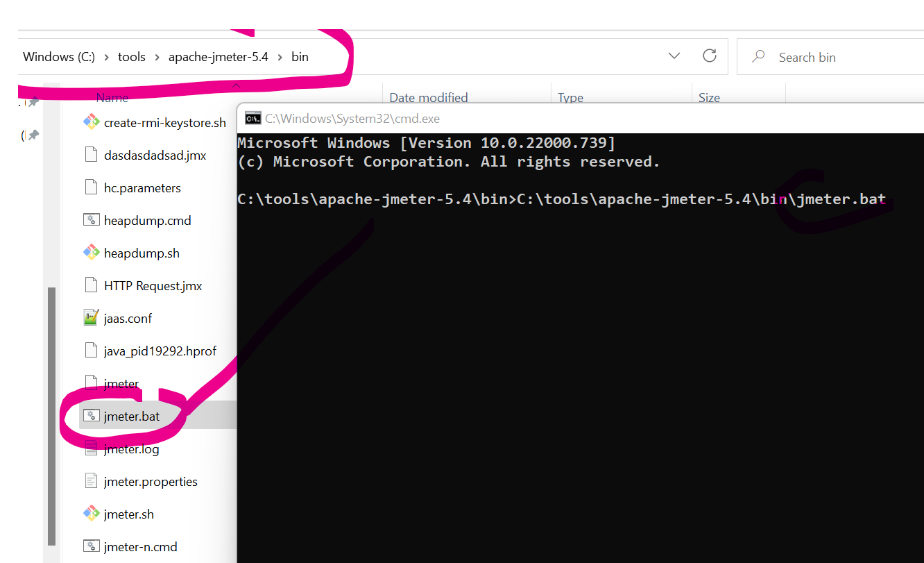Image resolution: width=924 pixels, height=563 pixels.
Task: Click the jmeter.log file icon
Action: 91,449
